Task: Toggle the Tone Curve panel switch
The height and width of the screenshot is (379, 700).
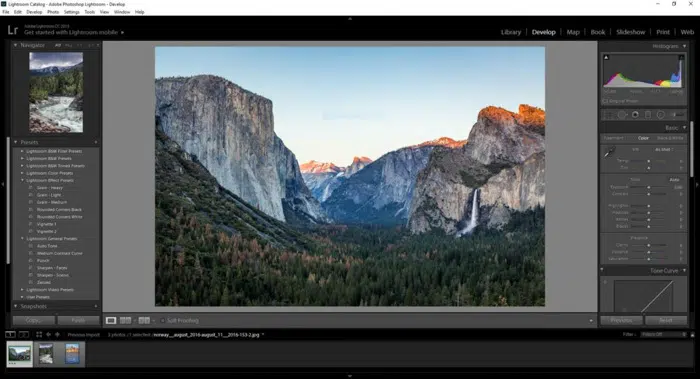Action: pyautogui.click(x=602, y=270)
